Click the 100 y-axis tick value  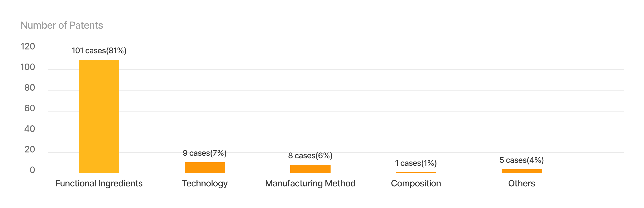[x=28, y=67]
